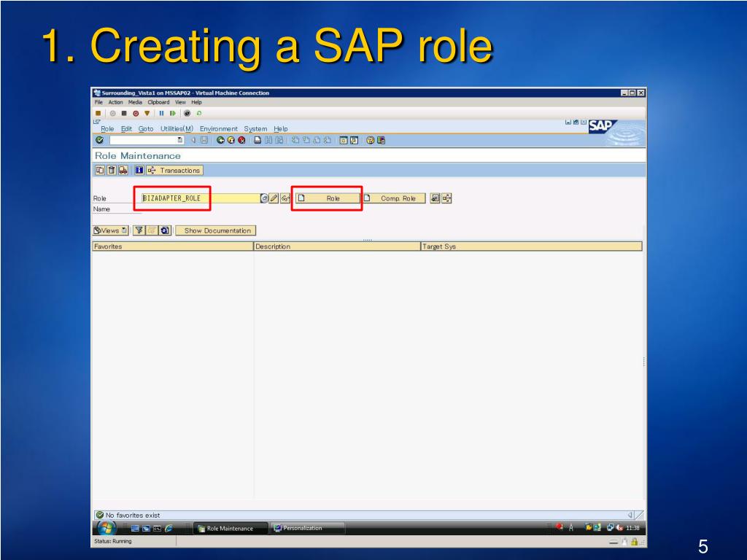Screen dimensions: 747x560
Task: Click the Last Page navigation icon
Action: coord(328,140)
